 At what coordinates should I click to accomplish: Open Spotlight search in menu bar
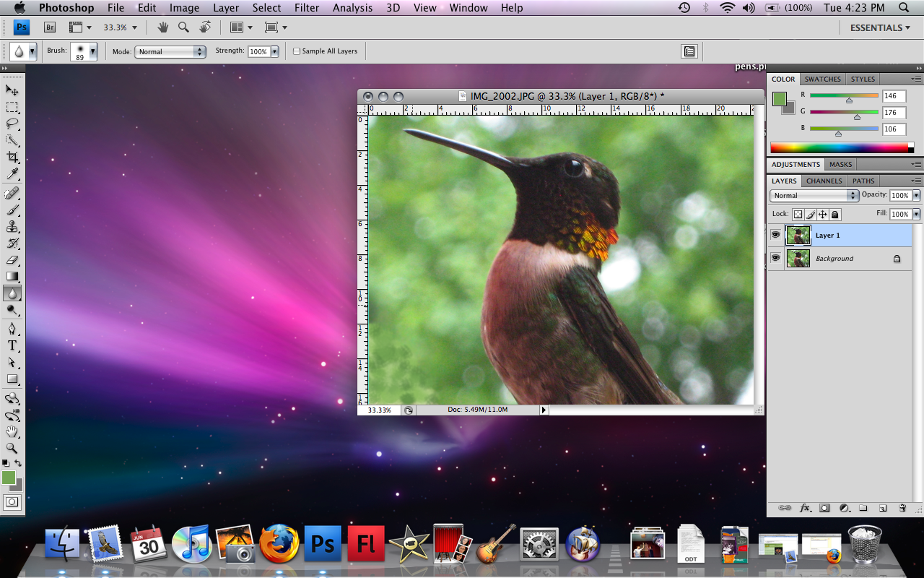(903, 8)
